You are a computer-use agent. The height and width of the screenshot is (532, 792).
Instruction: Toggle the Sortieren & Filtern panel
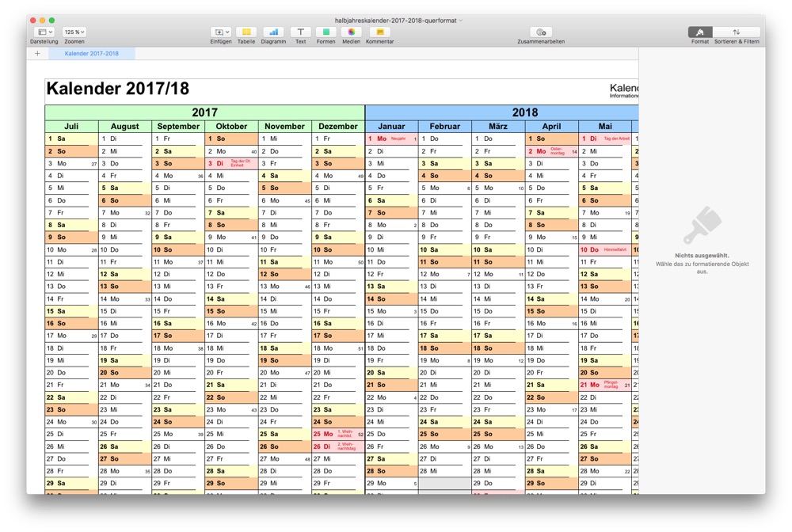pos(736,32)
